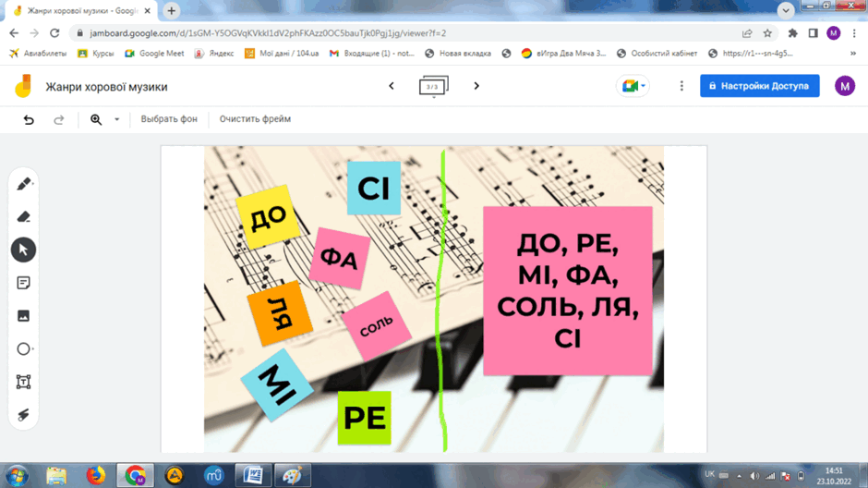Add a text box
The width and height of the screenshot is (868, 488).
(x=23, y=382)
